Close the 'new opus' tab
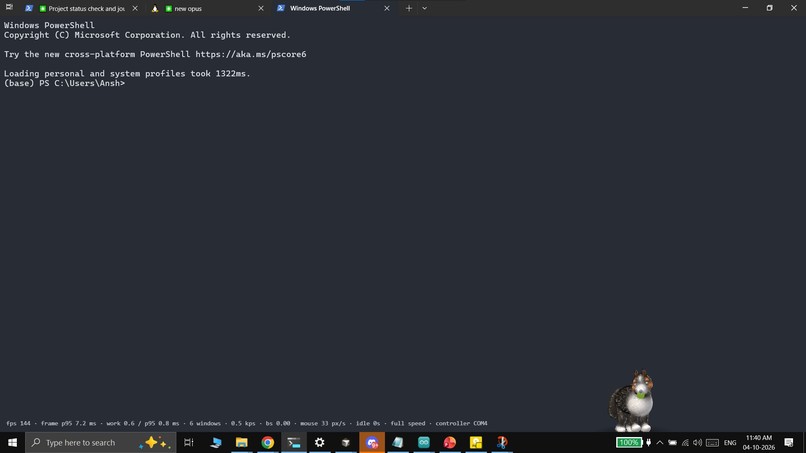The height and width of the screenshot is (453, 806). [x=261, y=8]
